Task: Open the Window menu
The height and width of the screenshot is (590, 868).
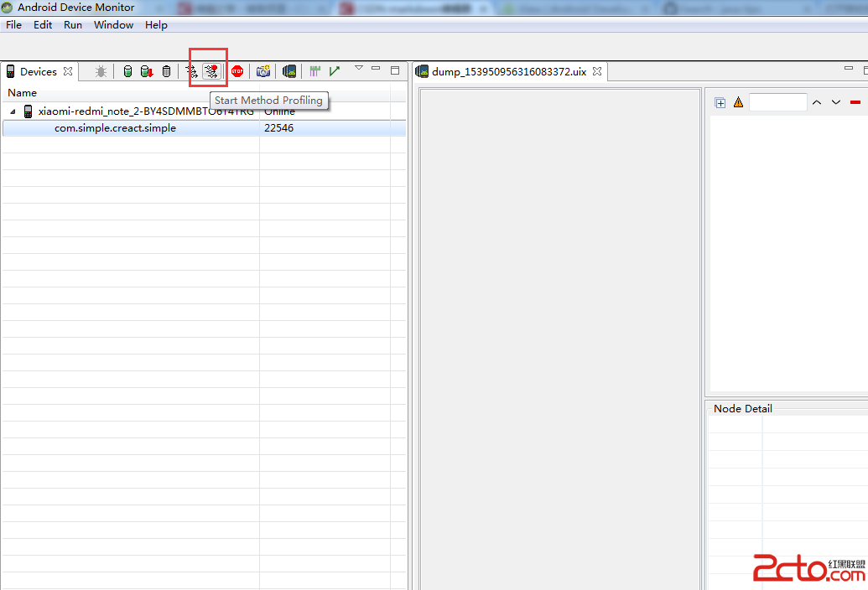Action: (113, 25)
